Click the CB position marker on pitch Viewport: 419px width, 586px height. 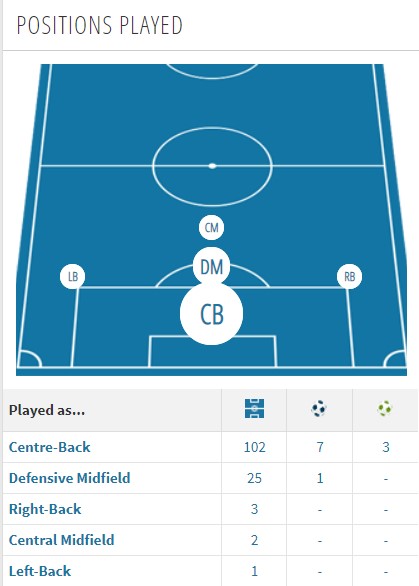click(x=212, y=314)
